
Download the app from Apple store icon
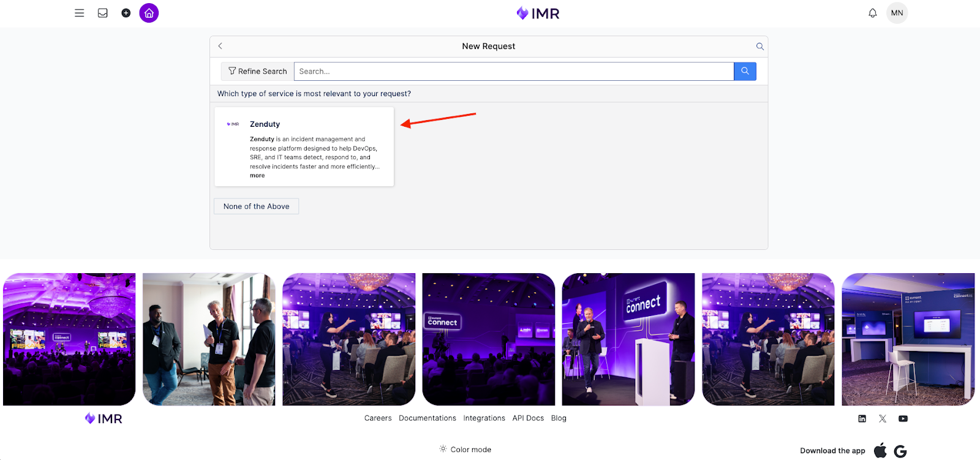(x=880, y=451)
